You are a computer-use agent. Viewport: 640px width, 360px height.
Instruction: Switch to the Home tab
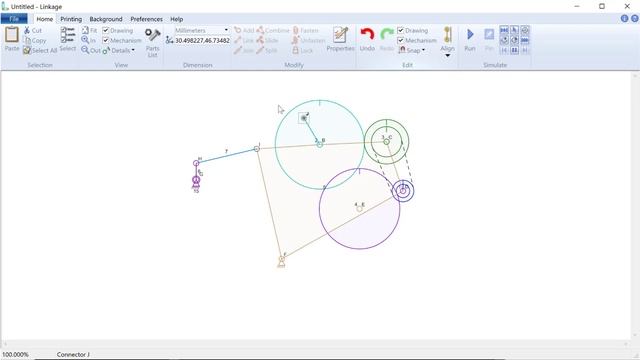pos(44,19)
